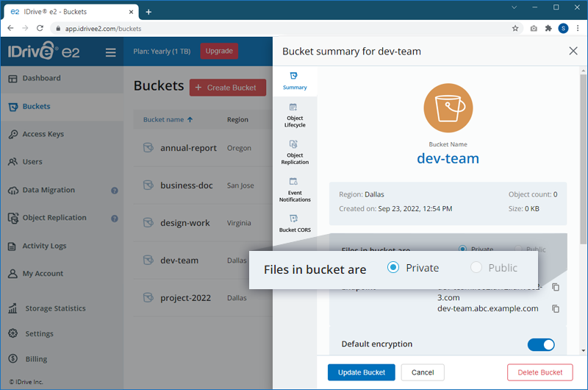The width and height of the screenshot is (588, 390).
Task: Switch to the Bucket CORS tab
Action: tap(294, 224)
